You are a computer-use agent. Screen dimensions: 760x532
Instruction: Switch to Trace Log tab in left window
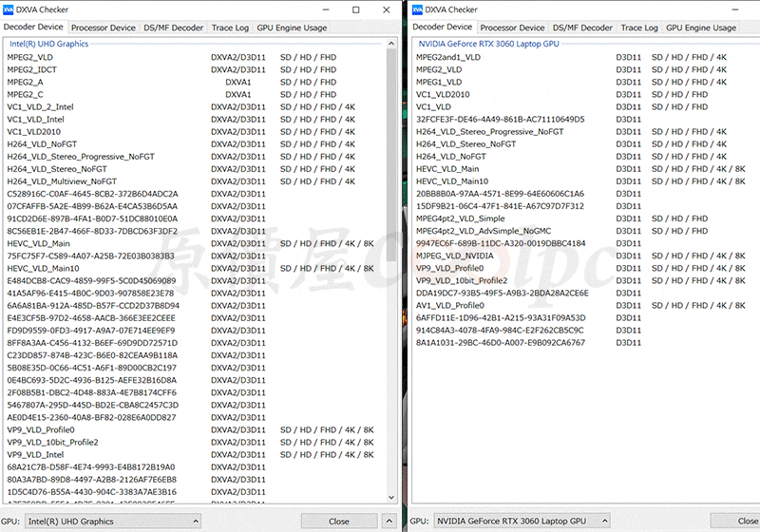pos(230,28)
